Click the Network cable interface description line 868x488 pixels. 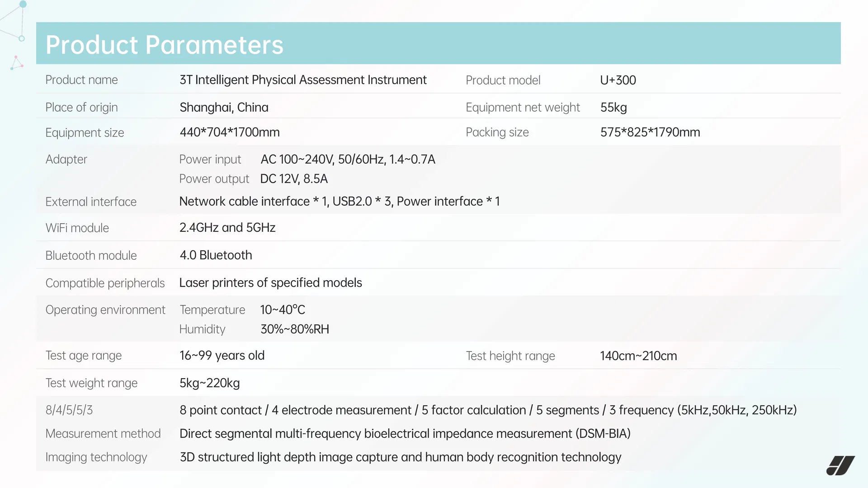point(339,202)
